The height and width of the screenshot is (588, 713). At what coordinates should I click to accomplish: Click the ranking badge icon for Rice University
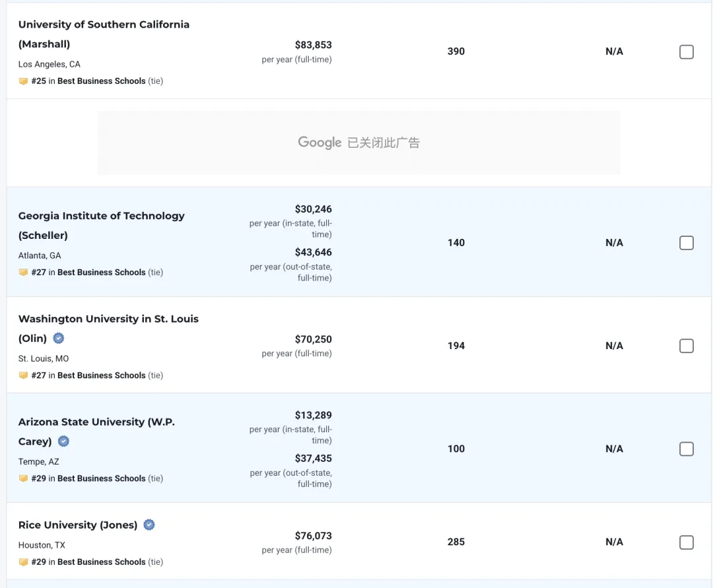(x=24, y=562)
